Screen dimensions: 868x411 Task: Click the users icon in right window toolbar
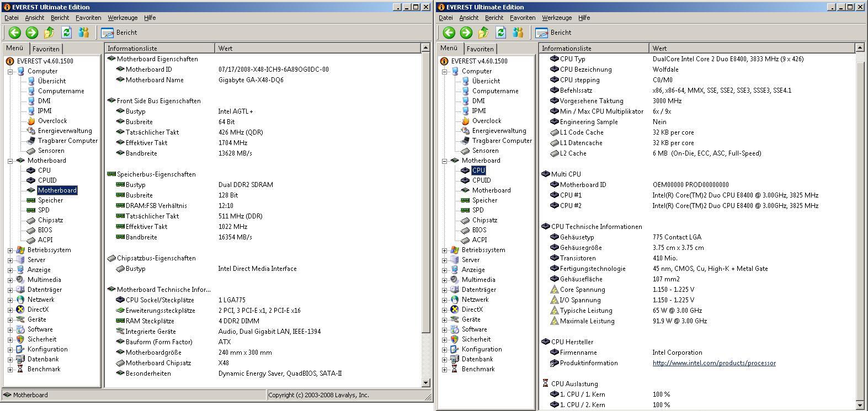tap(518, 33)
